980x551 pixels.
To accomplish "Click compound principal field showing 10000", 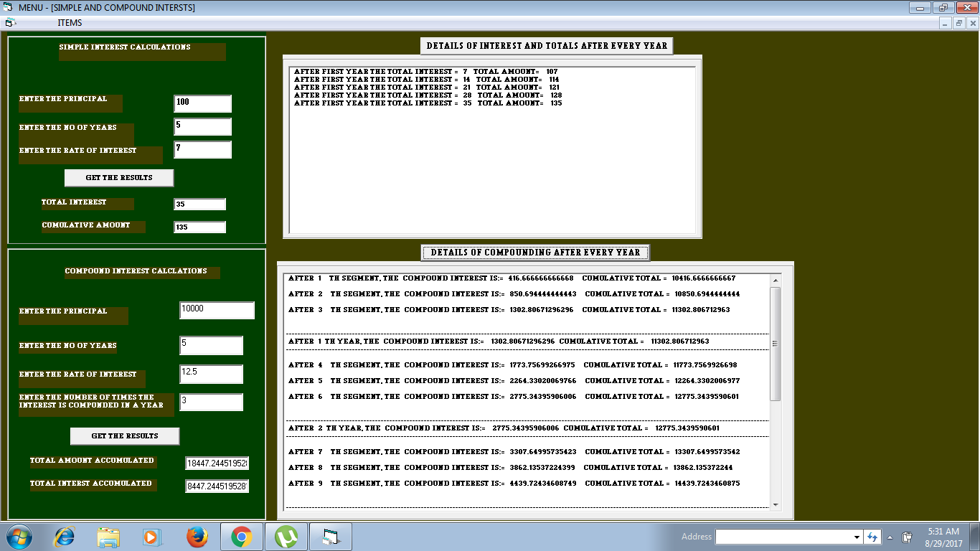I will [x=217, y=310].
